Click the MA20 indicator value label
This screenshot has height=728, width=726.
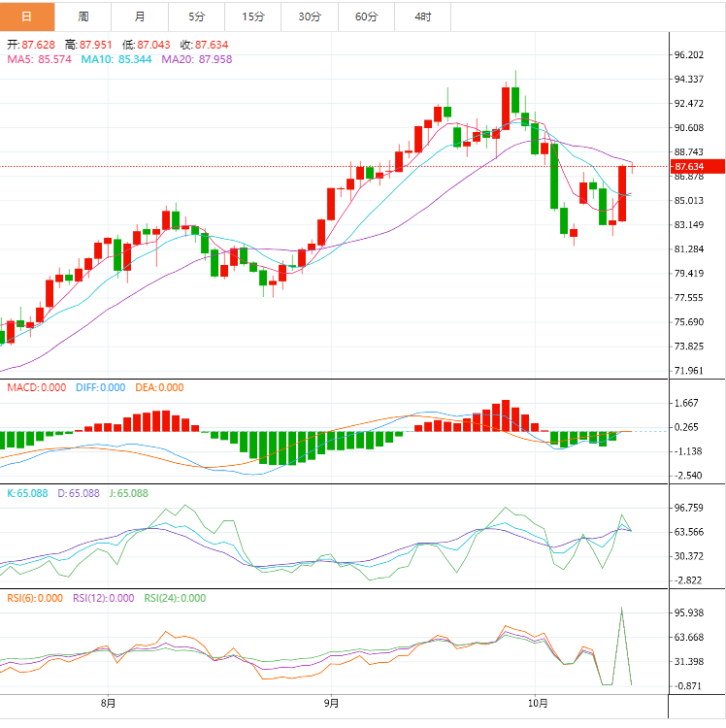pyautogui.click(x=192, y=59)
